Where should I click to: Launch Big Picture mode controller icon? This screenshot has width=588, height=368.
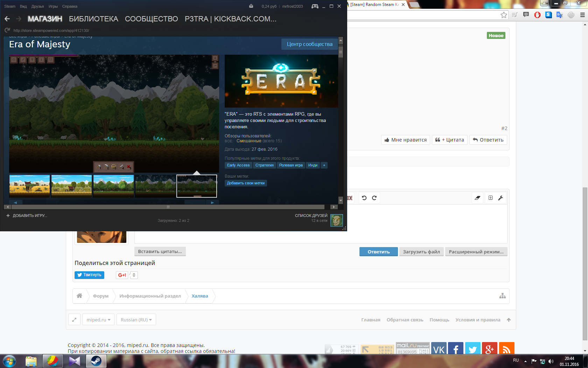coord(315,6)
